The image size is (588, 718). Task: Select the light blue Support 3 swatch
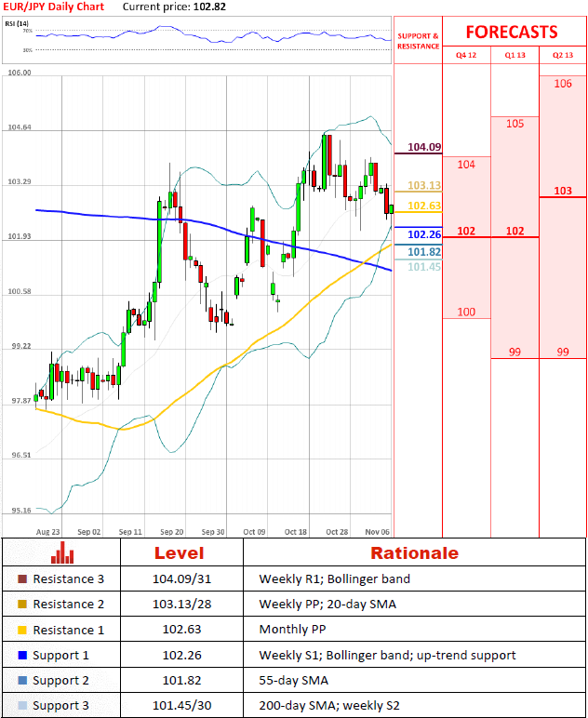tap(22, 706)
